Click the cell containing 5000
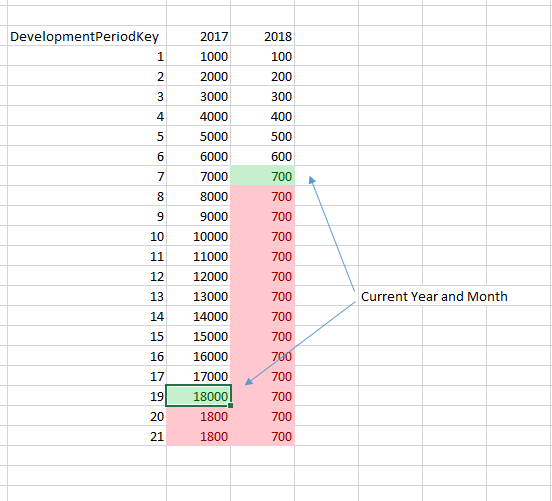 [199, 136]
